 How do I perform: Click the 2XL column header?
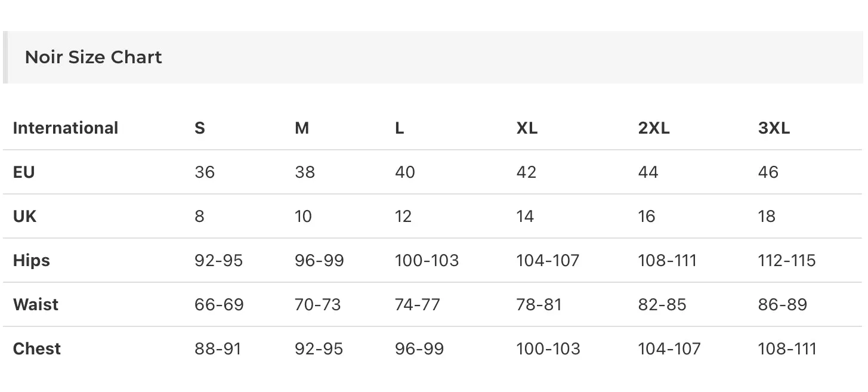(654, 128)
